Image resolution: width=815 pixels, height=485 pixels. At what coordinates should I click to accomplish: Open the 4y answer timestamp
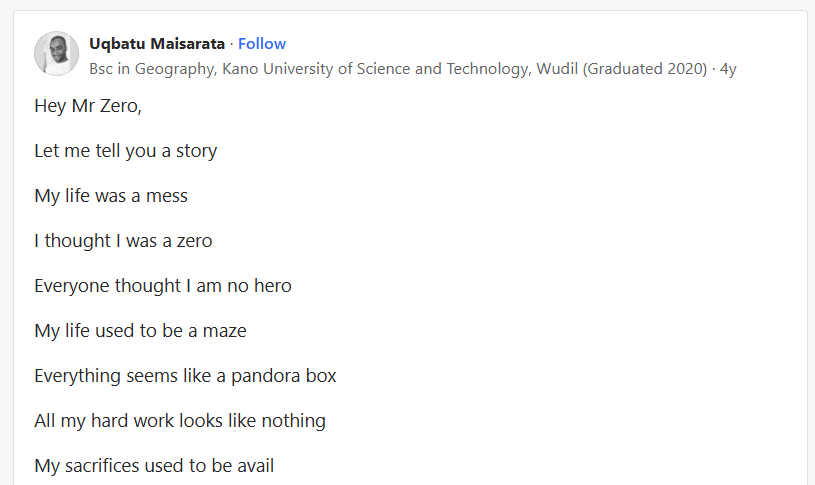(728, 69)
